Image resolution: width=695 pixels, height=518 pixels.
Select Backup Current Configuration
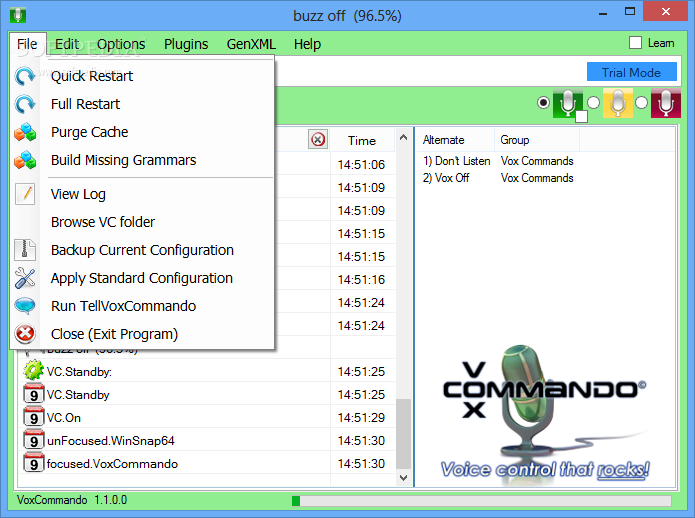[x=142, y=250]
